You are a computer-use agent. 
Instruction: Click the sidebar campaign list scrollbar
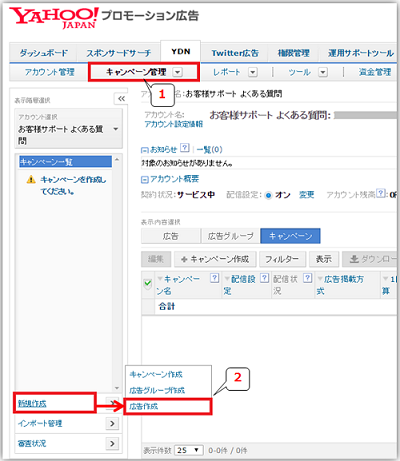[117, 273]
